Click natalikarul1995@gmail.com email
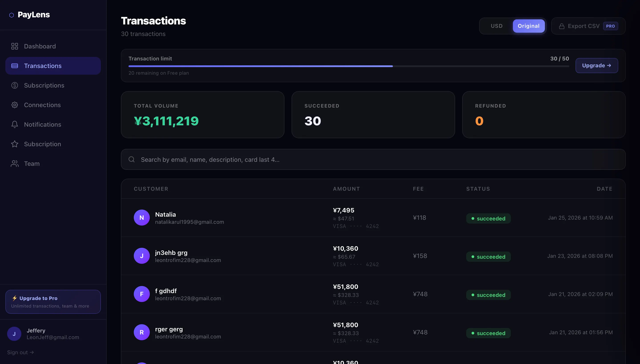 click(190, 222)
